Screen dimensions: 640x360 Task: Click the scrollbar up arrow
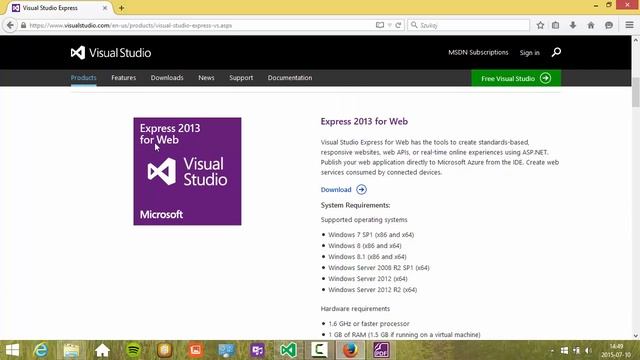click(x=636, y=40)
